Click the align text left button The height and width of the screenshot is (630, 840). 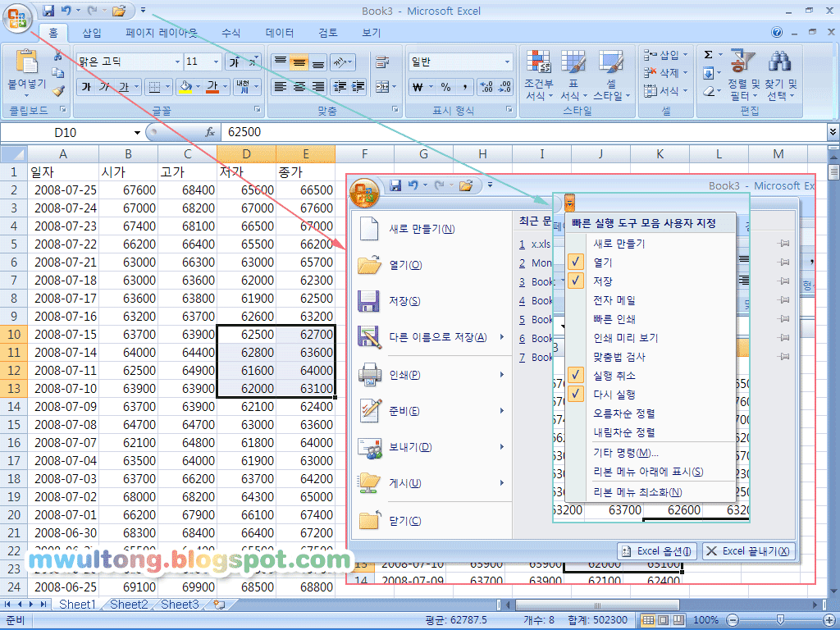(x=281, y=86)
